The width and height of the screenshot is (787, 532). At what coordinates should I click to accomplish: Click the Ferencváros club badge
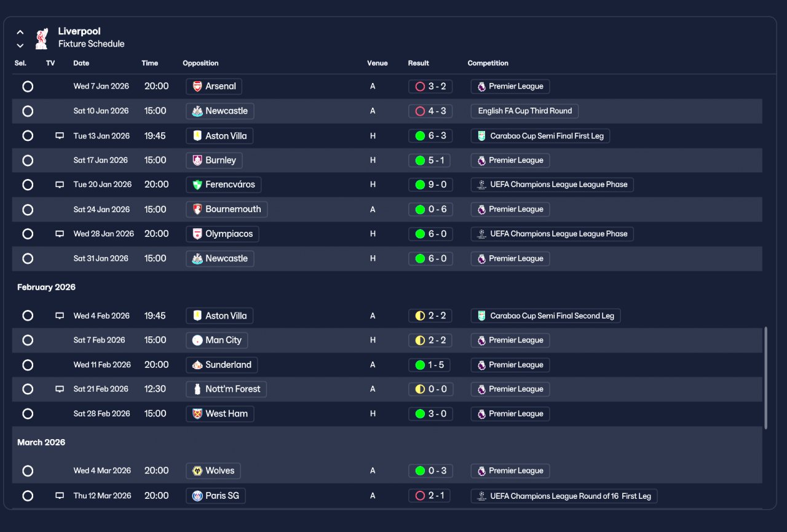197,185
